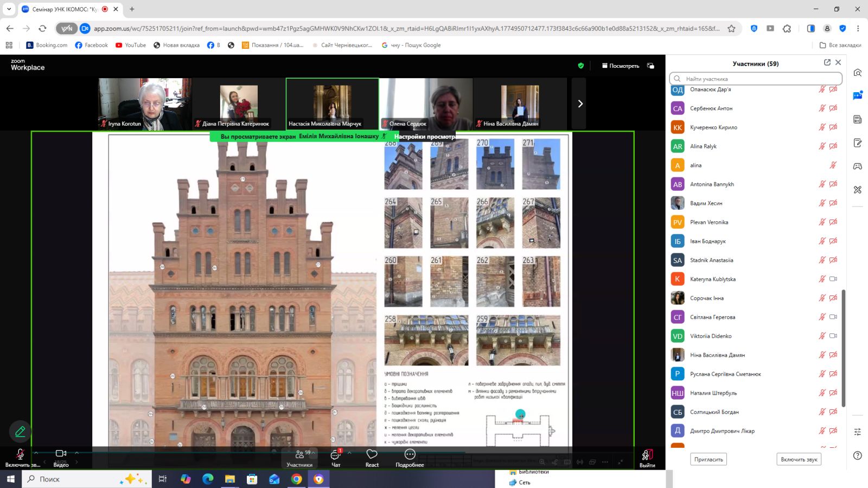Viewport: 868px width, 488px height.
Task: Open Настройки просмотра view options
Action: [x=425, y=137]
